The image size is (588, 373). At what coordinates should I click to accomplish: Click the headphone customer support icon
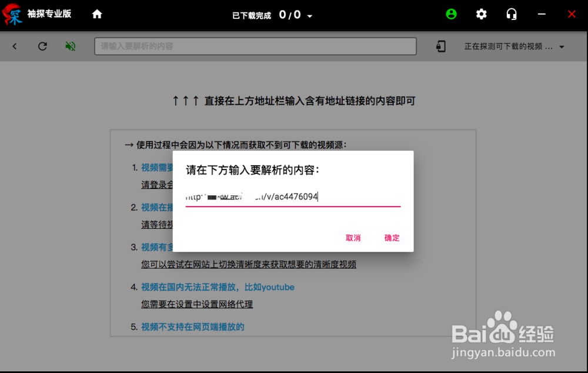[x=511, y=15]
